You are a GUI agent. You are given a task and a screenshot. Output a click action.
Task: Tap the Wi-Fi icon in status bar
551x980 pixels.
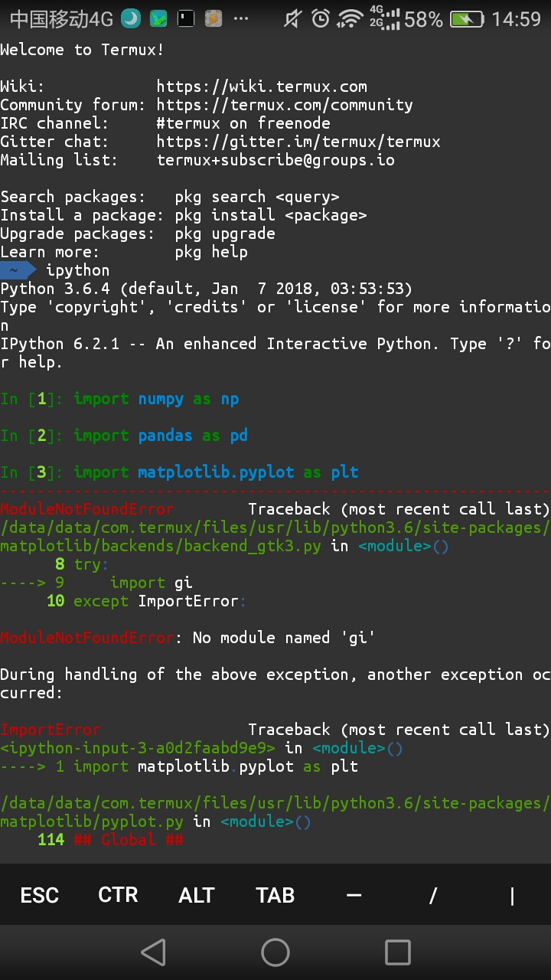pyautogui.click(x=350, y=19)
